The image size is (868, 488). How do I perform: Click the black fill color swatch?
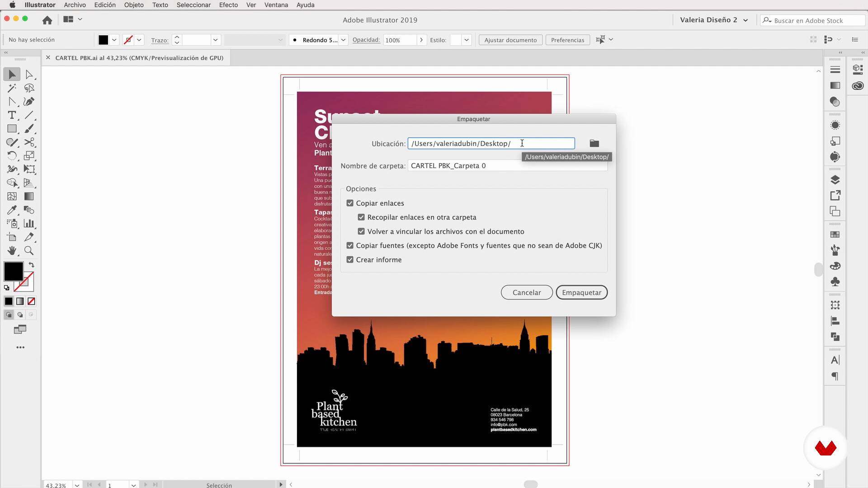click(13, 271)
